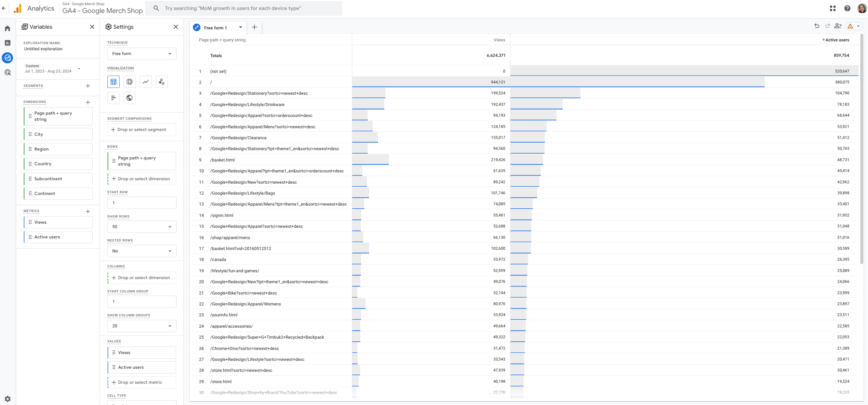868x405 pixels.
Task: Add a new dimension with plus
Action: coord(88,102)
